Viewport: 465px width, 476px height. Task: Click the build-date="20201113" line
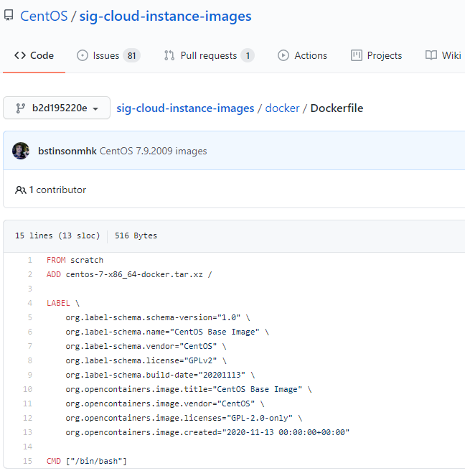[160, 375]
